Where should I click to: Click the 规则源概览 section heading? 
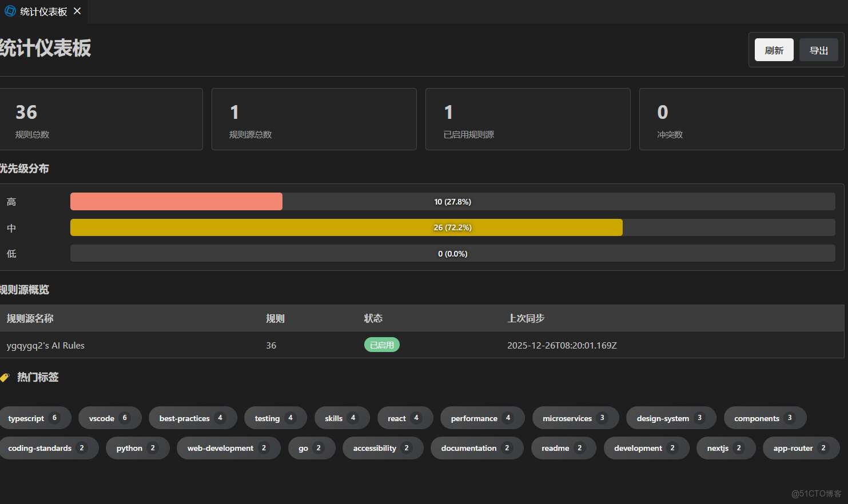click(24, 290)
